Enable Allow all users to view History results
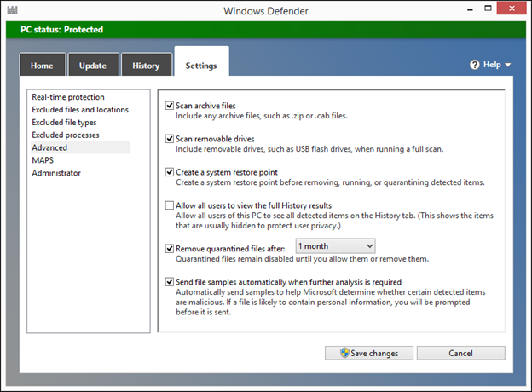This screenshot has height=392, width=532. coord(170,205)
